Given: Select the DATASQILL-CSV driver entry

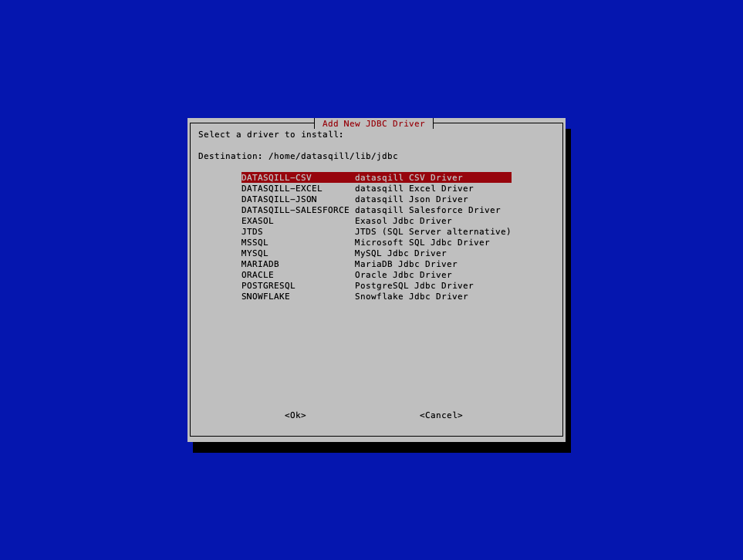Looking at the screenshot, I should click(x=276, y=177).
